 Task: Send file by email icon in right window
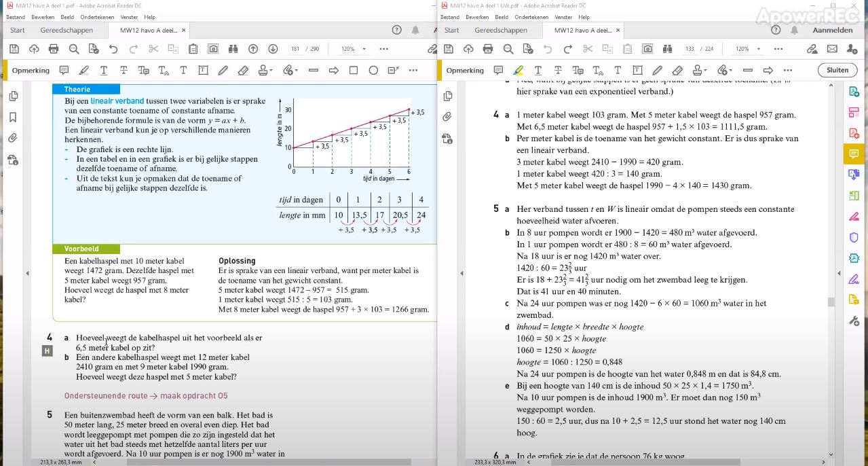pos(832,49)
